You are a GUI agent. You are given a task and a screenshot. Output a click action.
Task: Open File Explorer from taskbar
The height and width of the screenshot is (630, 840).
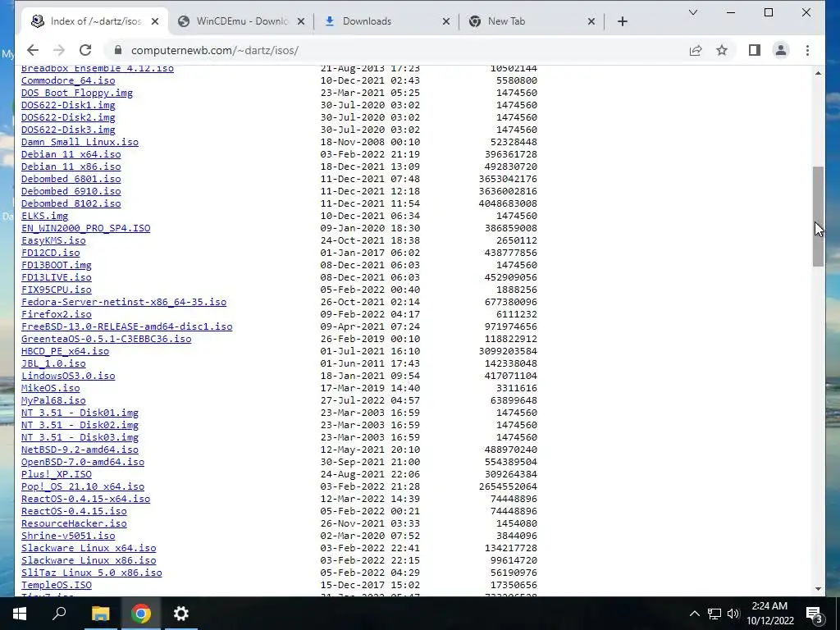(x=100, y=614)
